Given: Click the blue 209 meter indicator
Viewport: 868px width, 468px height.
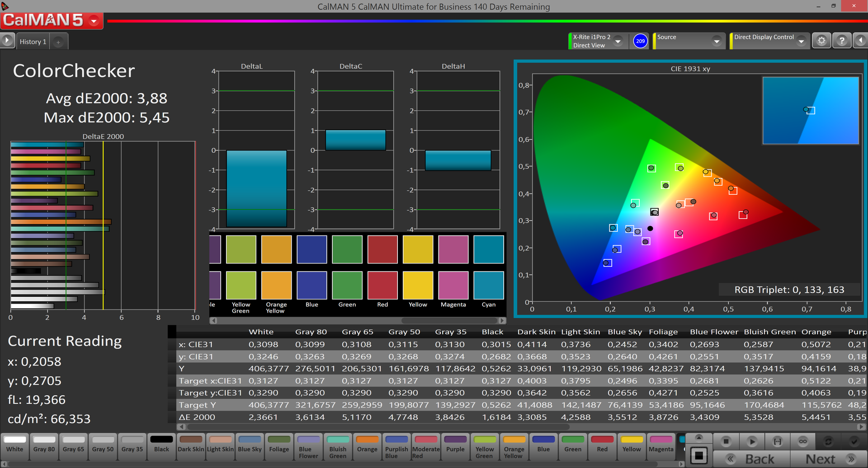Looking at the screenshot, I should click(640, 41).
